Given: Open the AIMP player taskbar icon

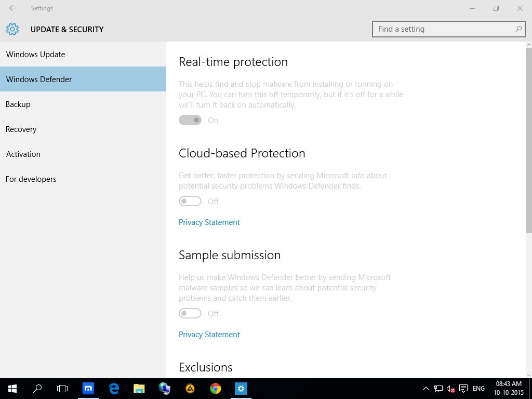Looking at the screenshot, I should click(x=190, y=389).
